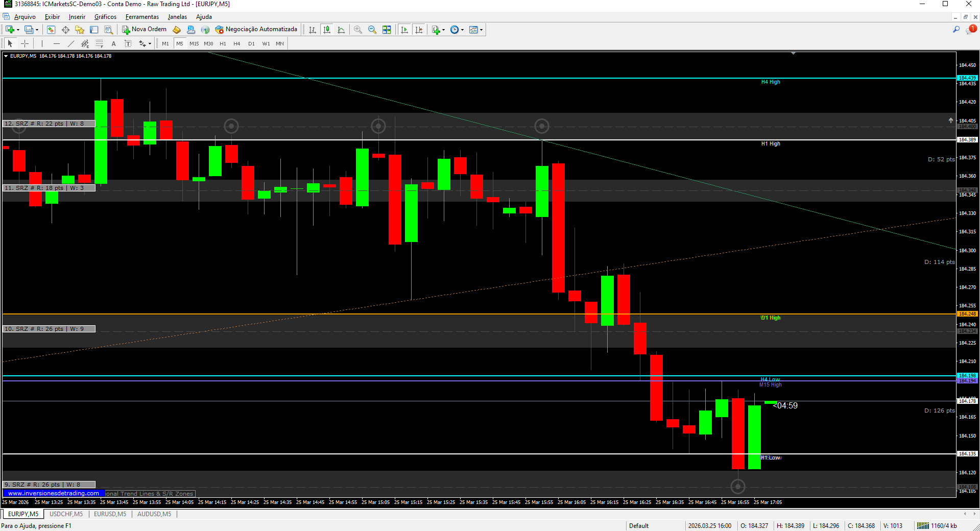
Task: Tile chart windows with the layout icon
Action: tap(387, 30)
